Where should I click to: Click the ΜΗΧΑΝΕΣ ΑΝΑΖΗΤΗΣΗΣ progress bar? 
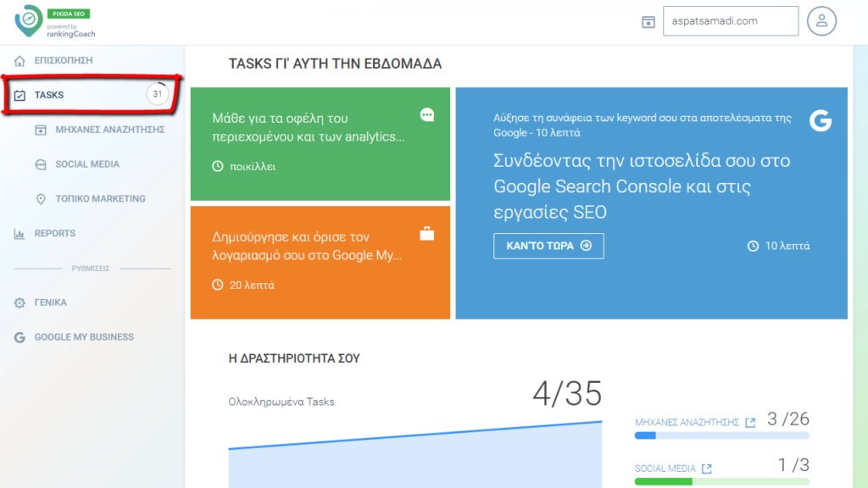722,436
